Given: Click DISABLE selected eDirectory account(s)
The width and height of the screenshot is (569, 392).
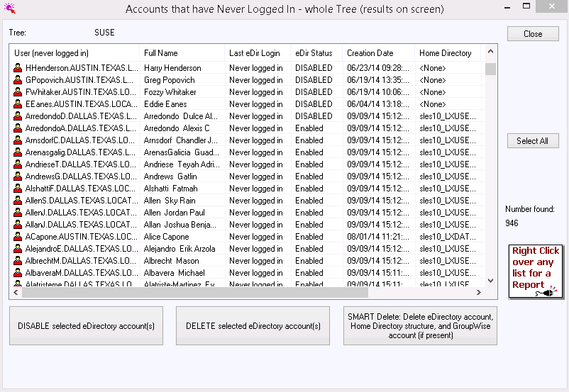Looking at the screenshot, I should pos(86,326).
